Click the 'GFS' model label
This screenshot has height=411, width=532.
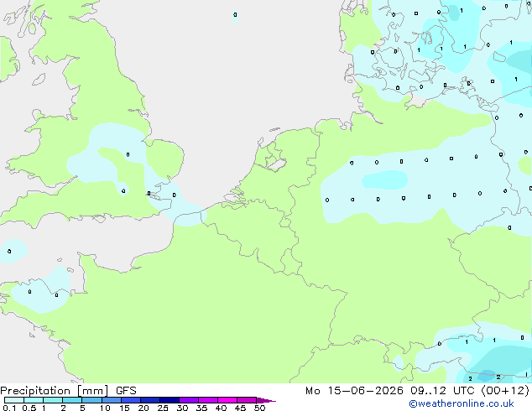(126, 391)
